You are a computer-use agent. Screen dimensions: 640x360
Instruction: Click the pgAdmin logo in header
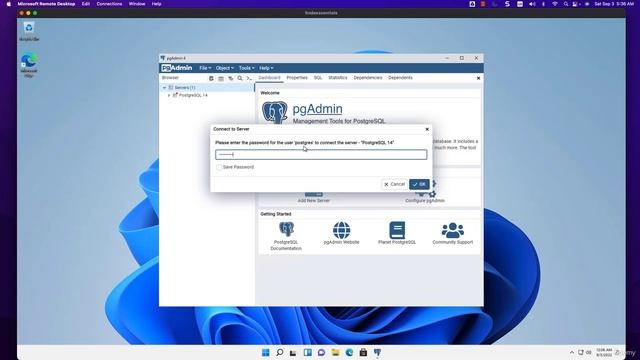tap(177, 68)
